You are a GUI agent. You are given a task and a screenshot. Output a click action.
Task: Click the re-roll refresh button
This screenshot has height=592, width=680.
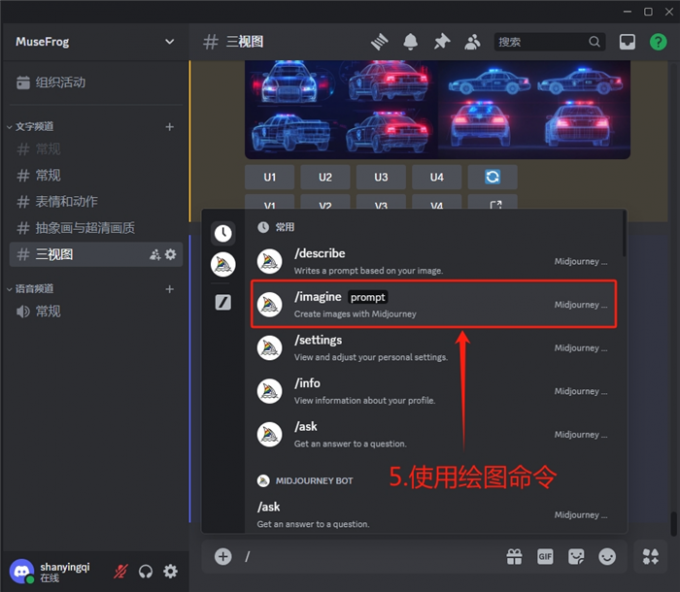[x=492, y=177]
